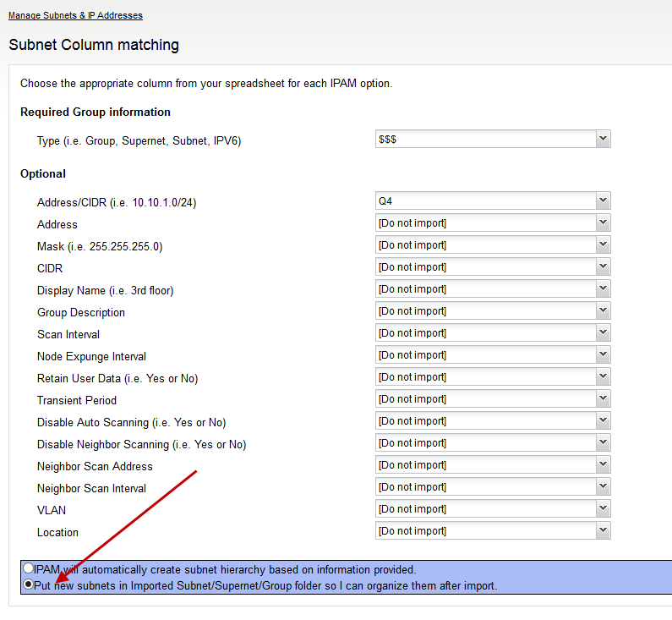672x620 pixels.
Task: Open the Node Expunge Interval dropdown
Action: (x=493, y=355)
